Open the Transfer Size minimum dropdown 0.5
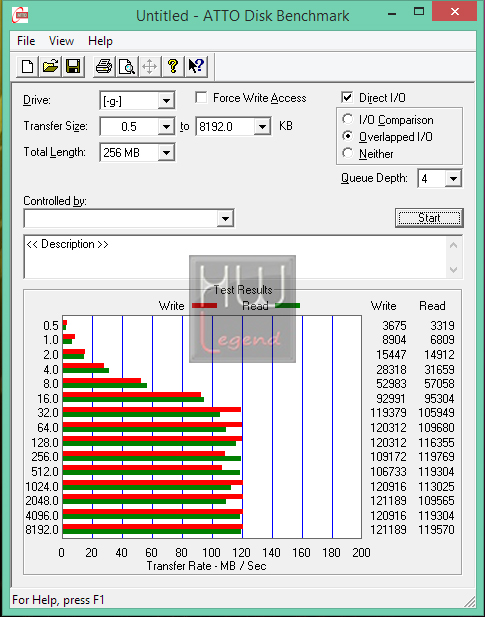Screen dimensions: 485x617 (166, 127)
